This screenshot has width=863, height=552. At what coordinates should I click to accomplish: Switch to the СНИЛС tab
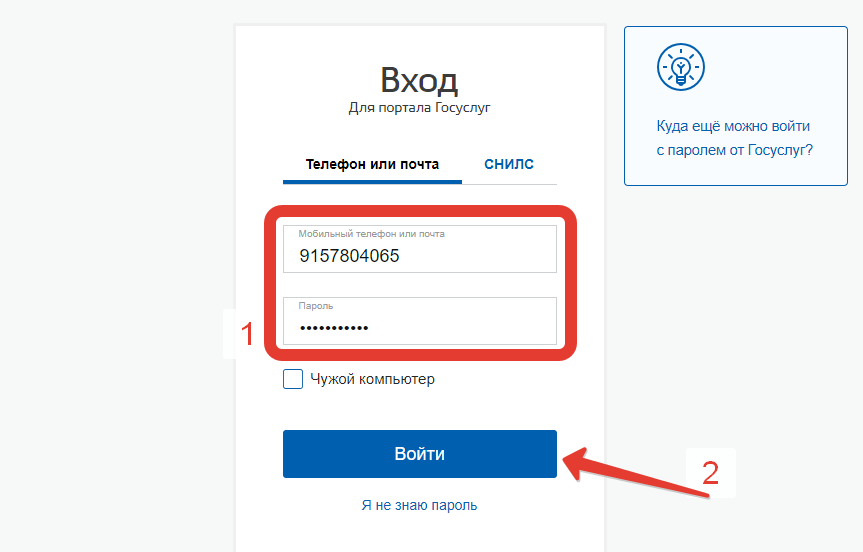pos(509,165)
